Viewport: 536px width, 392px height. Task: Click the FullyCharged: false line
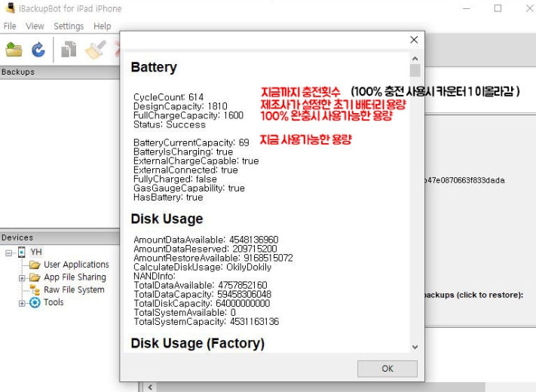click(175, 179)
